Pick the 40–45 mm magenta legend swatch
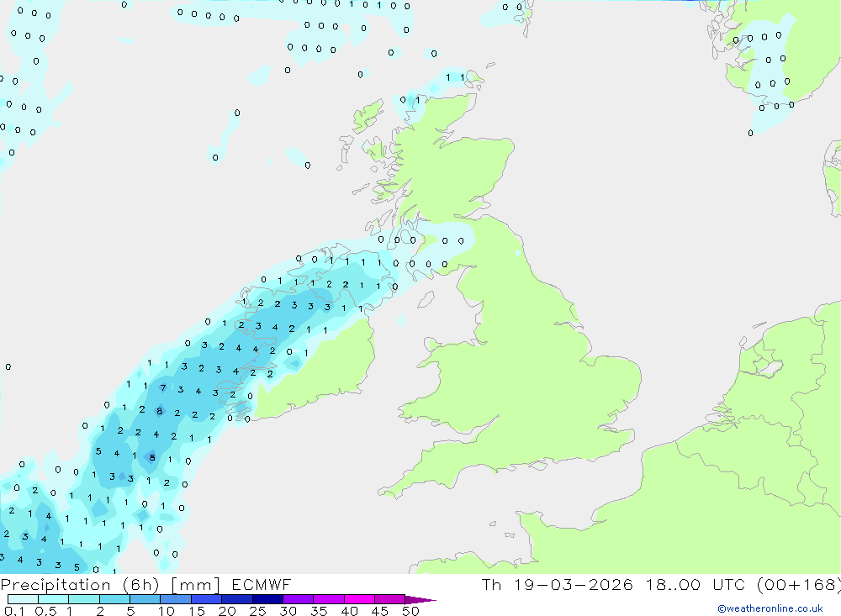Viewport: 841px width, 616px height. click(359, 599)
